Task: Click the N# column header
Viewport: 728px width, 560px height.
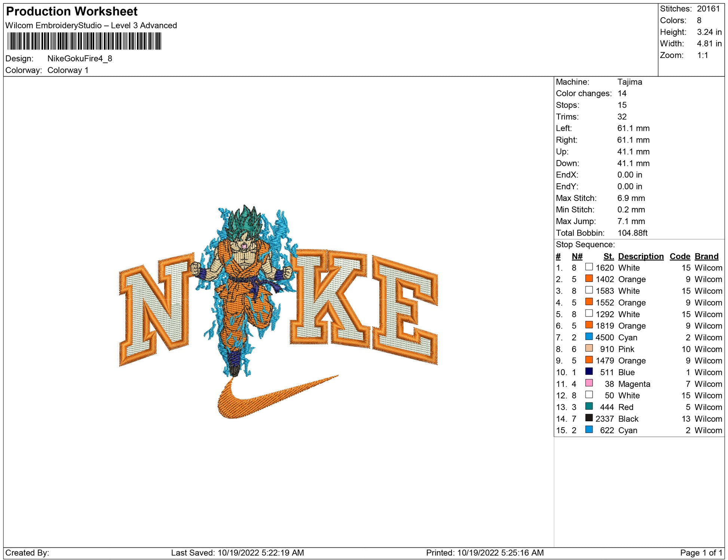Action: [x=577, y=256]
